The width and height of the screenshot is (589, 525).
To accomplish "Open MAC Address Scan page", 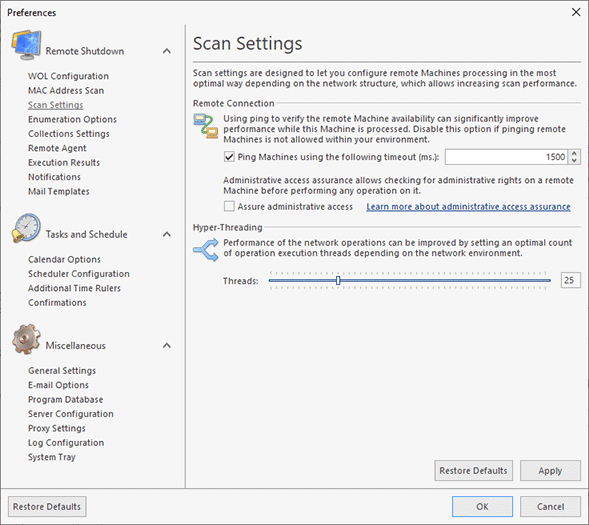I will tap(66, 91).
